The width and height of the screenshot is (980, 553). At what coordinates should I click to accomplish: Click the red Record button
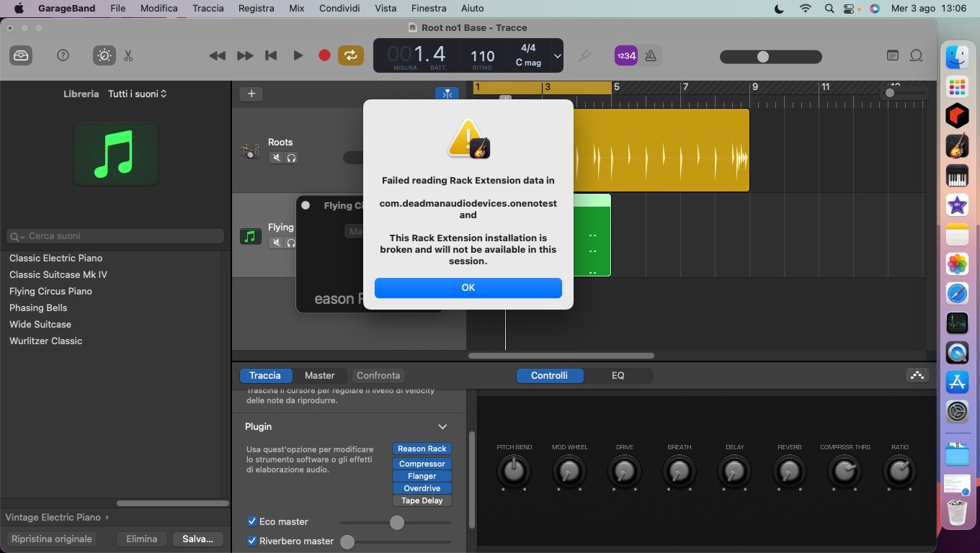tap(324, 55)
